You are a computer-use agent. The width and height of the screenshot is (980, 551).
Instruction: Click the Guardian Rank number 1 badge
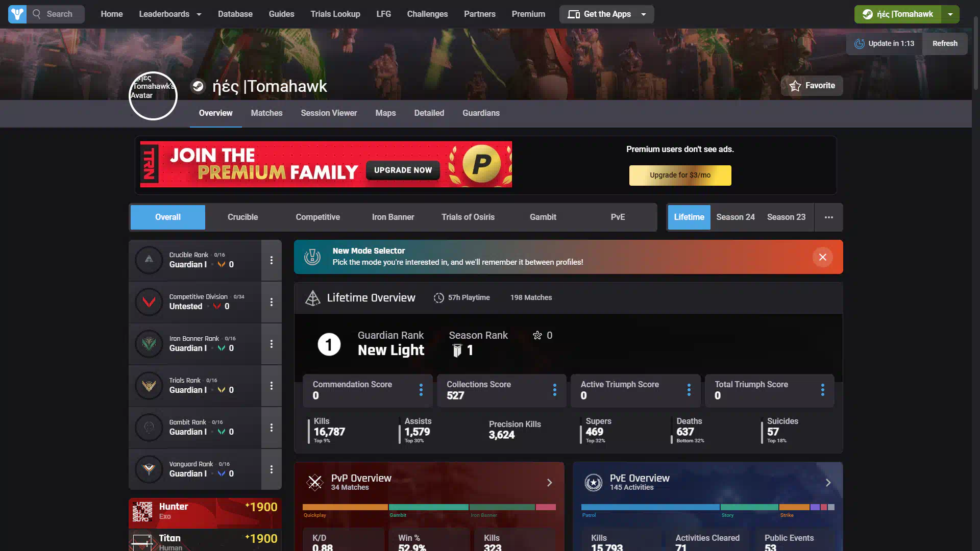(x=329, y=344)
